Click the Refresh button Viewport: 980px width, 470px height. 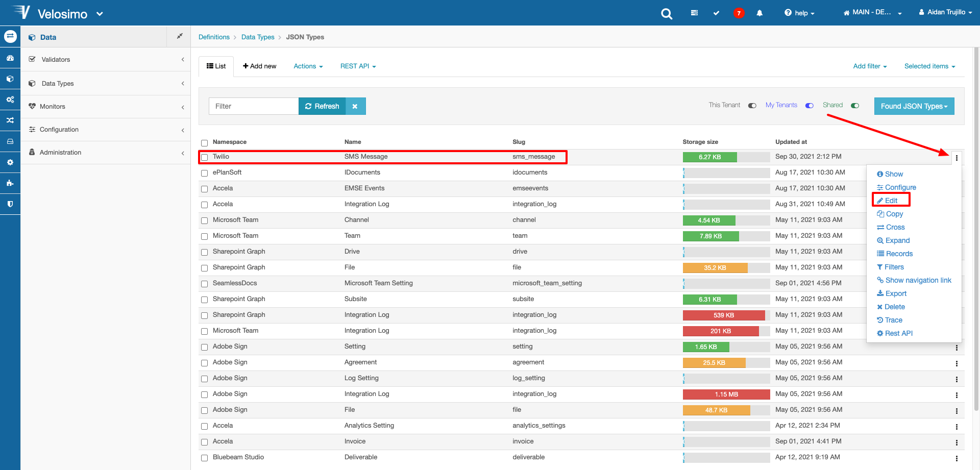[322, 106]
